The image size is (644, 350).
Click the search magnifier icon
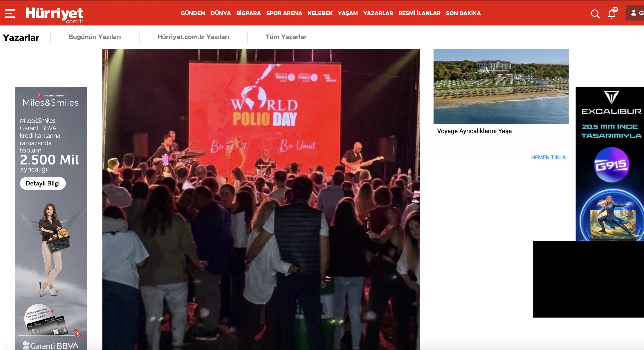pos(595,14)
